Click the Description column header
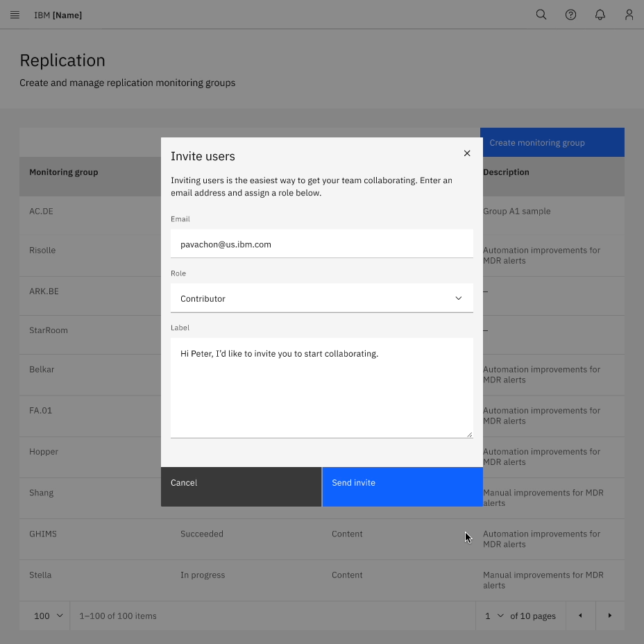Screen dimensions: 644x644 pos(506,171)
